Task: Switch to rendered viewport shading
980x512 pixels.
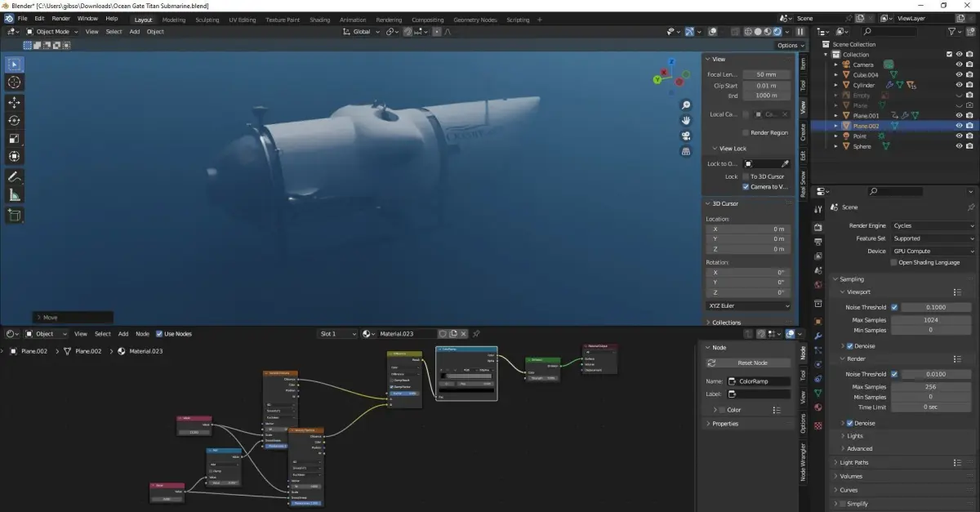Action: 777,32
